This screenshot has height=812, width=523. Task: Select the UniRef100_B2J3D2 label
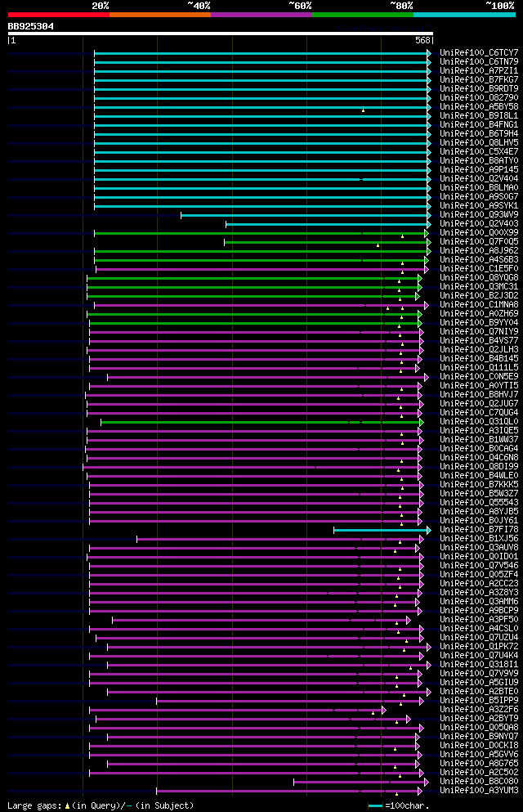point(479,296)
